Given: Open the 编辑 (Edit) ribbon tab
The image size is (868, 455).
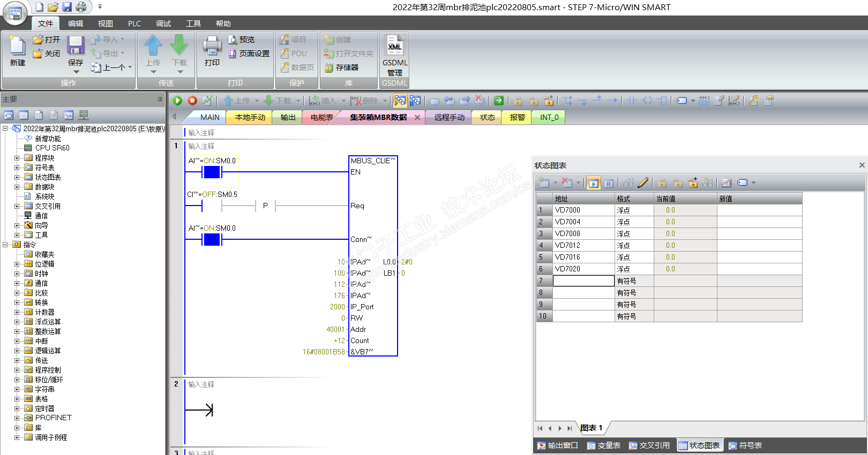Looking at the screenshot, I should pyautogui.click(x=76, y=24).
